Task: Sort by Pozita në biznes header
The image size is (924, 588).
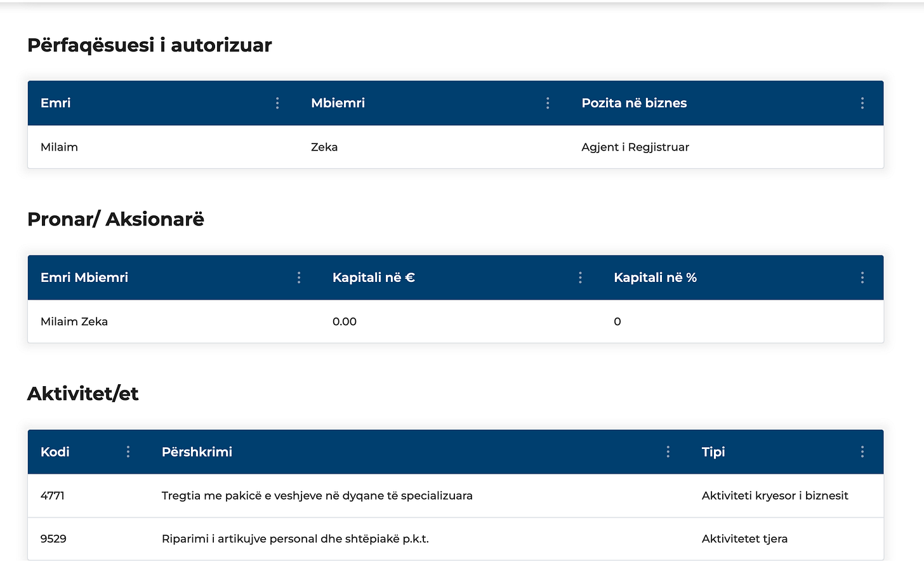Action: (634, 103)
